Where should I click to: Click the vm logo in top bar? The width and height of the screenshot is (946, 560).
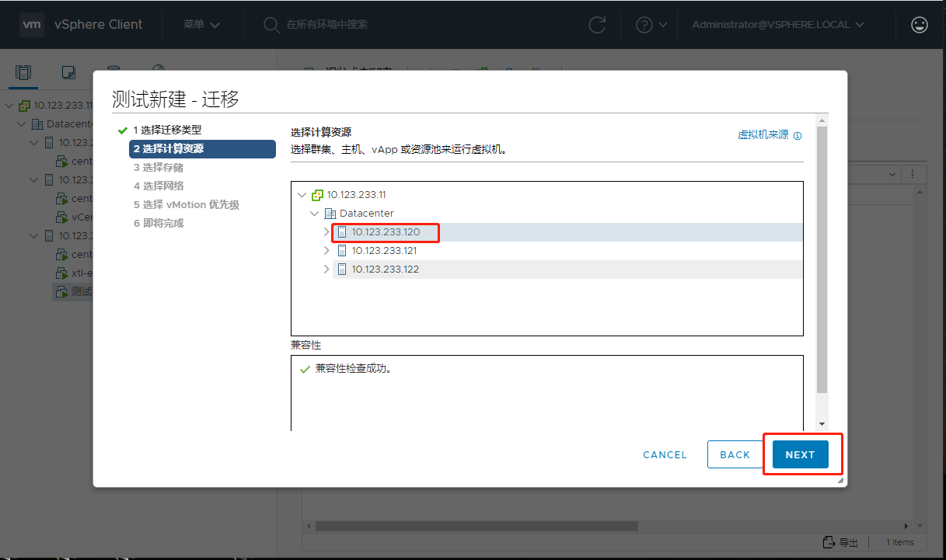tap(32, 24)
